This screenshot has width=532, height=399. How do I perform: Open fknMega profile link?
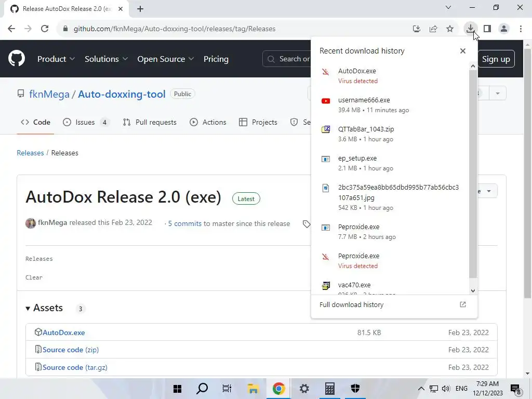pos(49,94)
